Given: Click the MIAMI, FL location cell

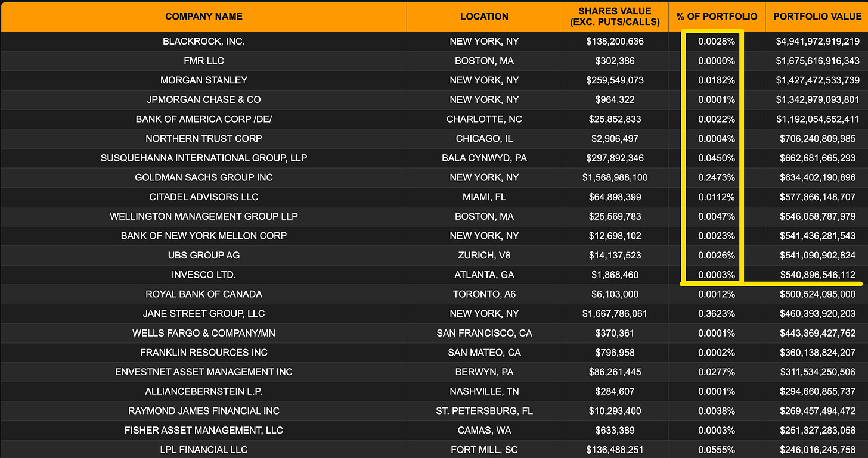Looking at the screenshot, I should pos(484,197).
